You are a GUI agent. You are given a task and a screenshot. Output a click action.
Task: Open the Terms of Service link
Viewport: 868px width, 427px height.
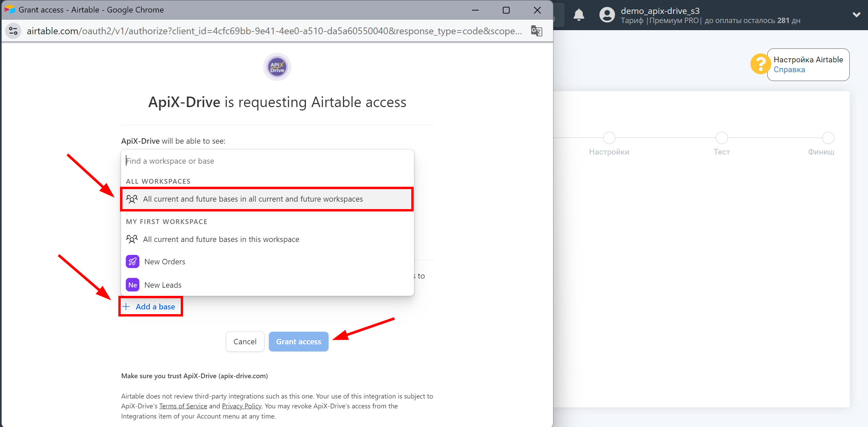click(183, 406)
